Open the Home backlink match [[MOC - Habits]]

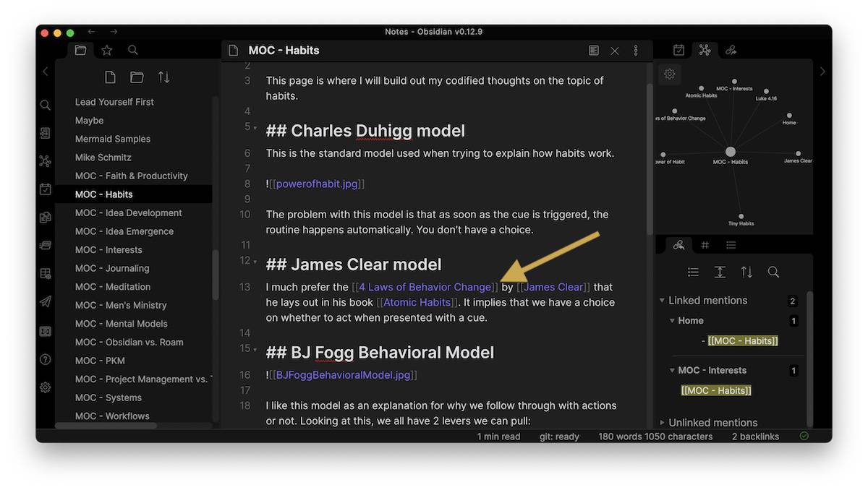743,341
